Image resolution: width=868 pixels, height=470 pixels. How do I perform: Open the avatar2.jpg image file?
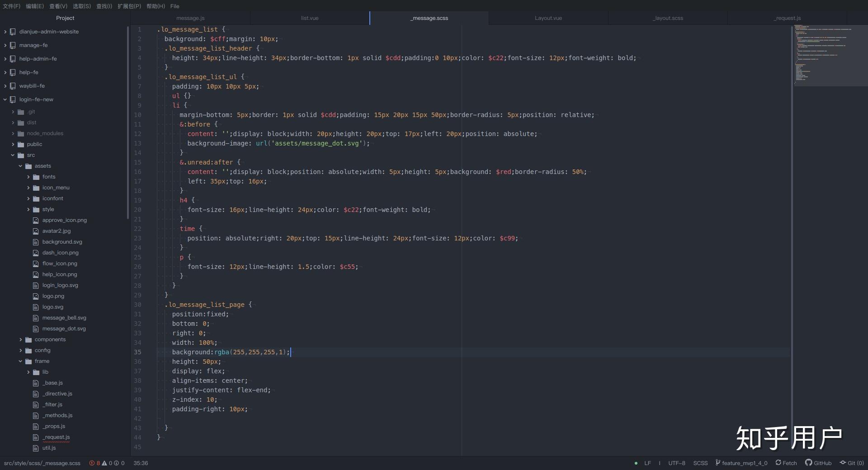pos(56,231)
